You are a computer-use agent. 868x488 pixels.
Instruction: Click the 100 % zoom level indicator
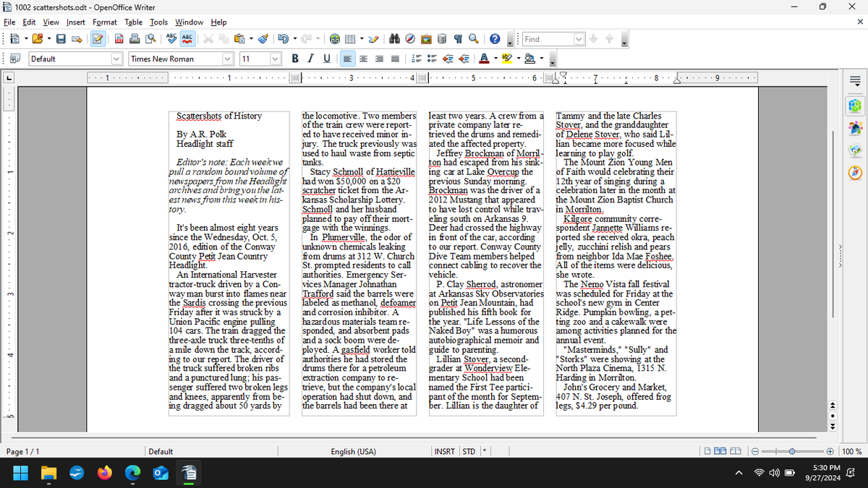point(852,452)
